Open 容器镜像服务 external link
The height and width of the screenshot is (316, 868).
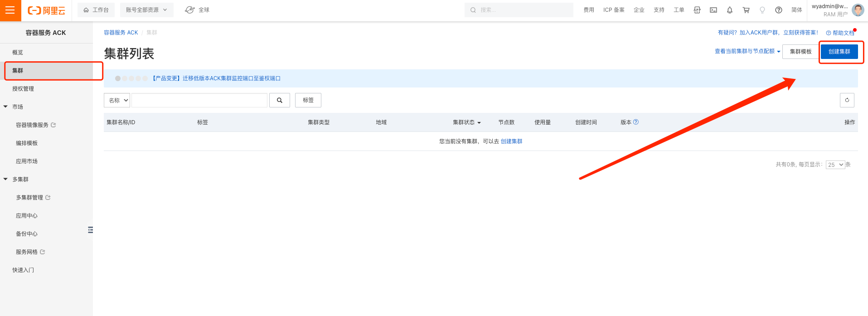coord(36,125)
